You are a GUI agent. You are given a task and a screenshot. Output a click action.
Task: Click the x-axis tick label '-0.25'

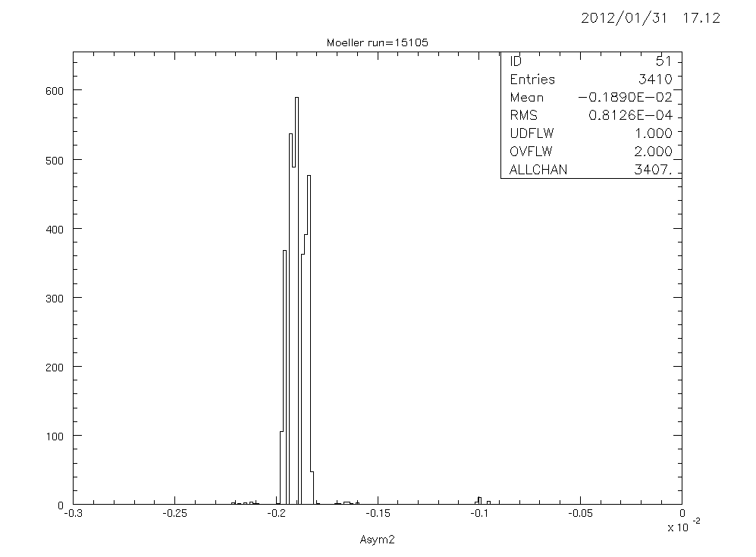[x=174, y=514]
